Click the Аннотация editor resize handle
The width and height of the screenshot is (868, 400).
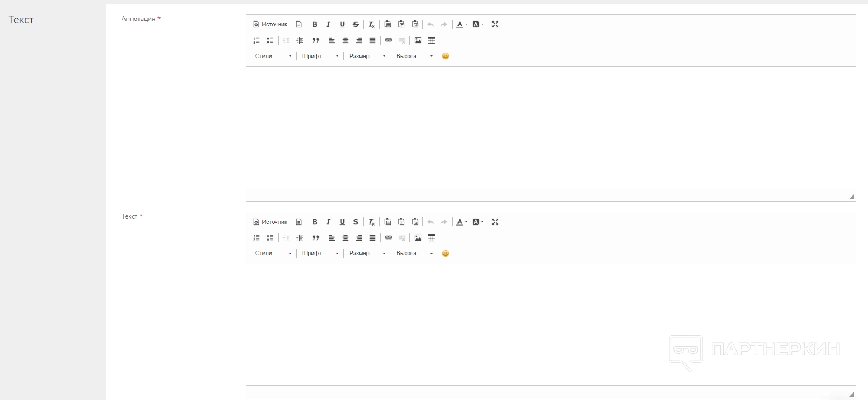(x=851, y=197)
